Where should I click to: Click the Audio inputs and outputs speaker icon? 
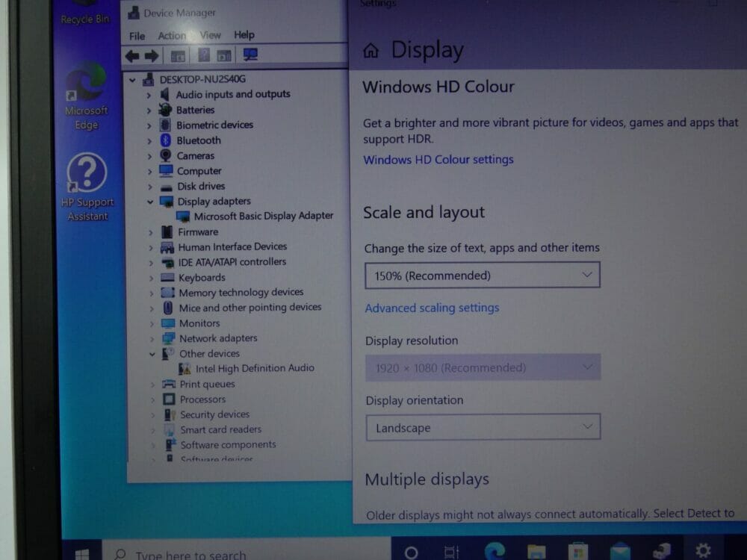point(164,94)
